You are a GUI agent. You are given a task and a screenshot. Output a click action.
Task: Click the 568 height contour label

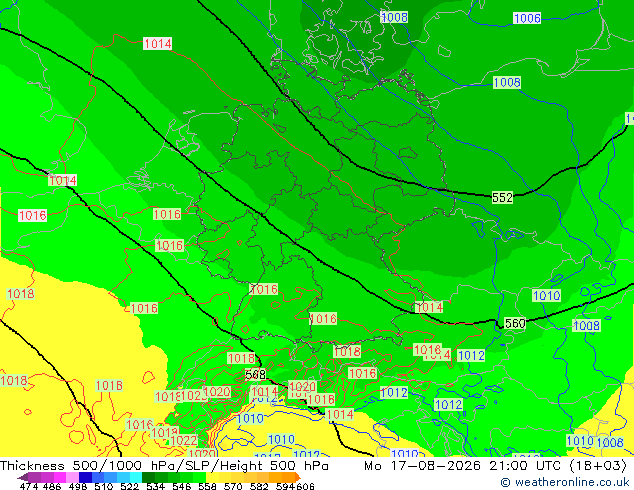[256, 375]
